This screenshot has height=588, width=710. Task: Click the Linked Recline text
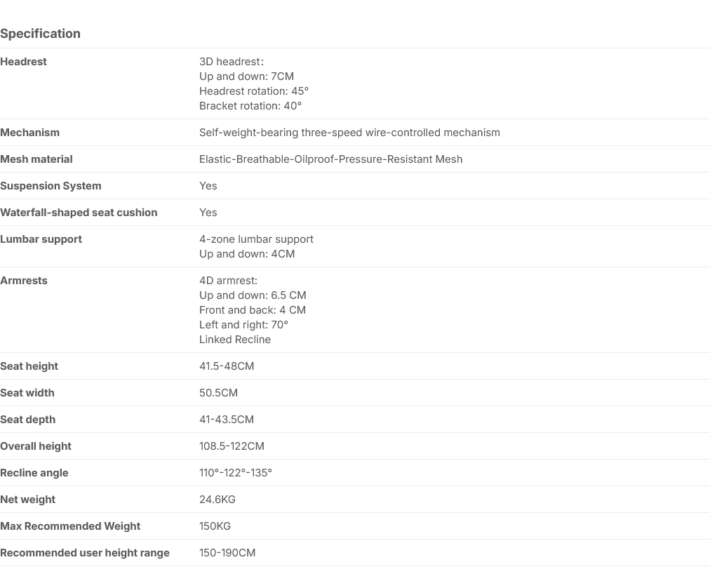[235, 340]
